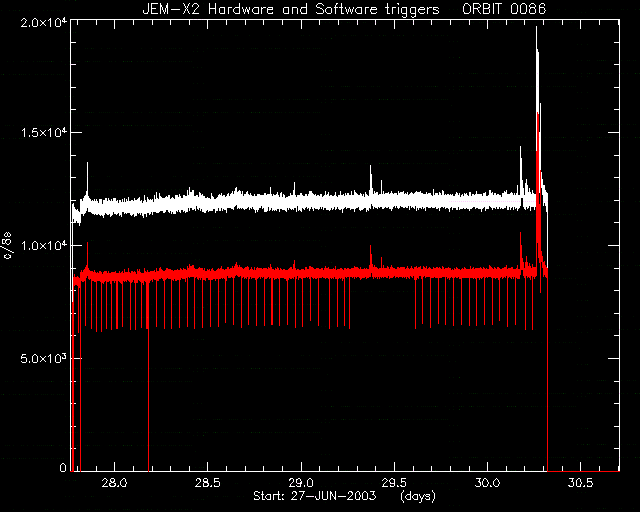Click the red software trigger curve at 29.5
Viewport: 640px width, 512px height.
[x=394, y=272]
